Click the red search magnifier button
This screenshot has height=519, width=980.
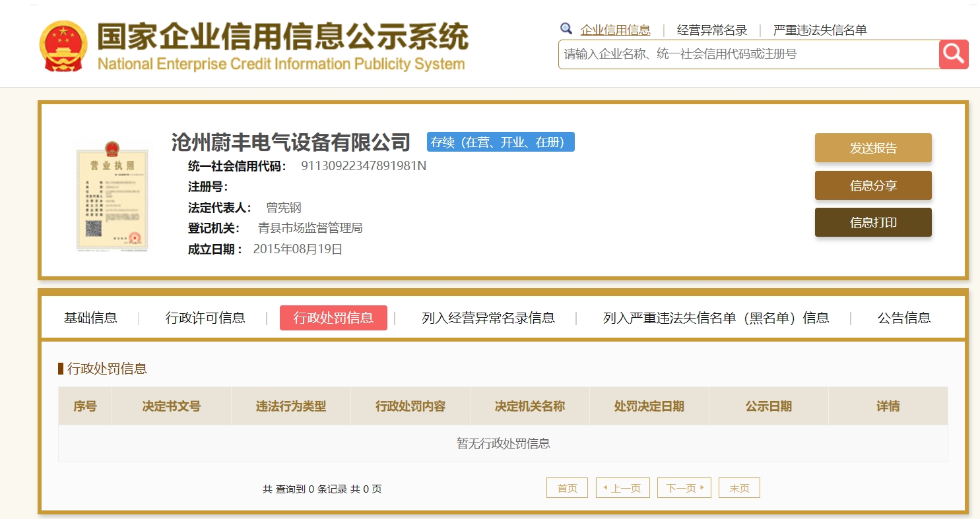pyautogui.click(x=954, y=54)
